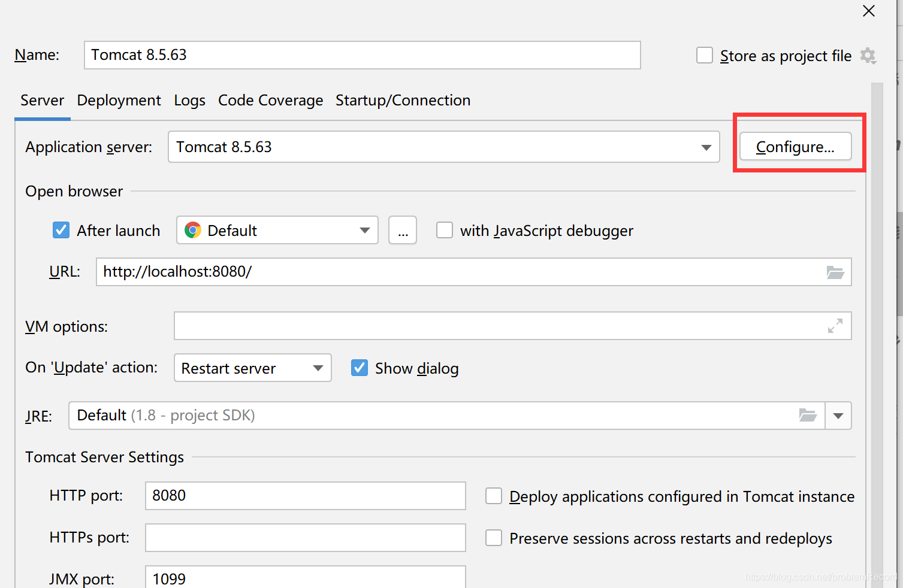Select the Server tab
This screenshot has height=588, width=903.
point(42,100)
